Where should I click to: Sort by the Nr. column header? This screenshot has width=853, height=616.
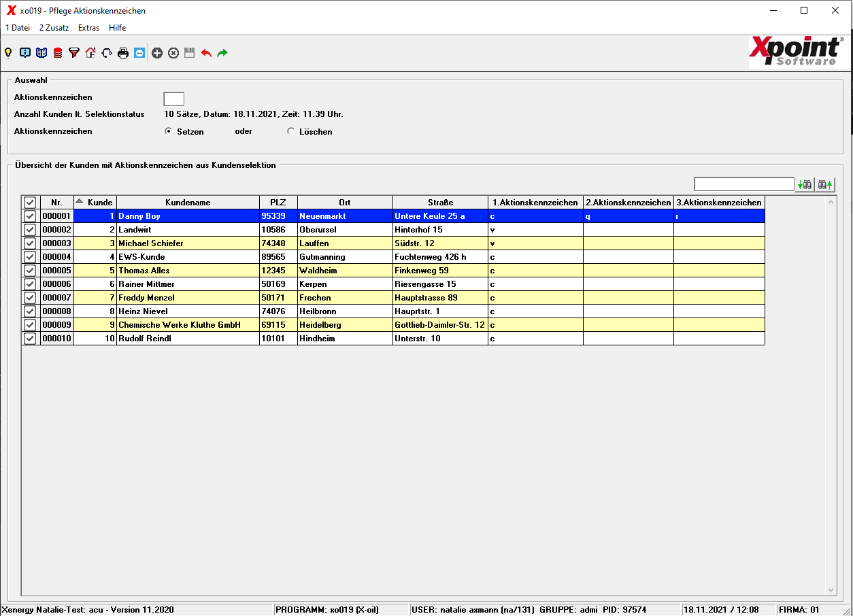(56, 203)
